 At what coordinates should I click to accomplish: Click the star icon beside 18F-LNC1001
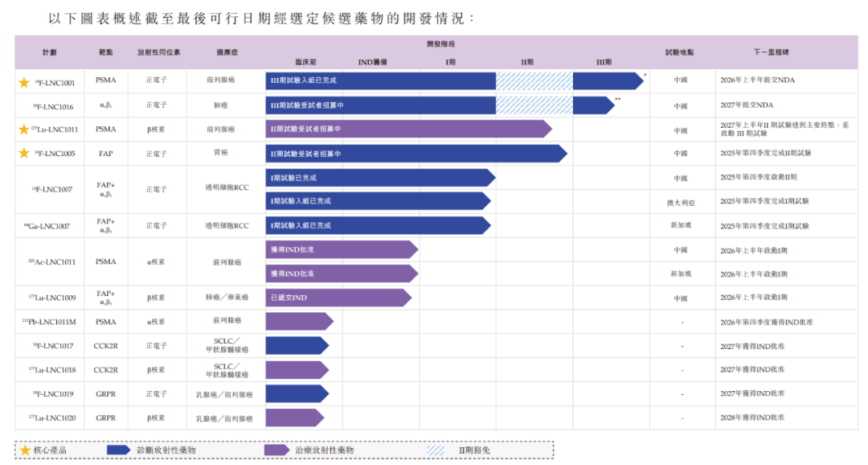(24, 83)
